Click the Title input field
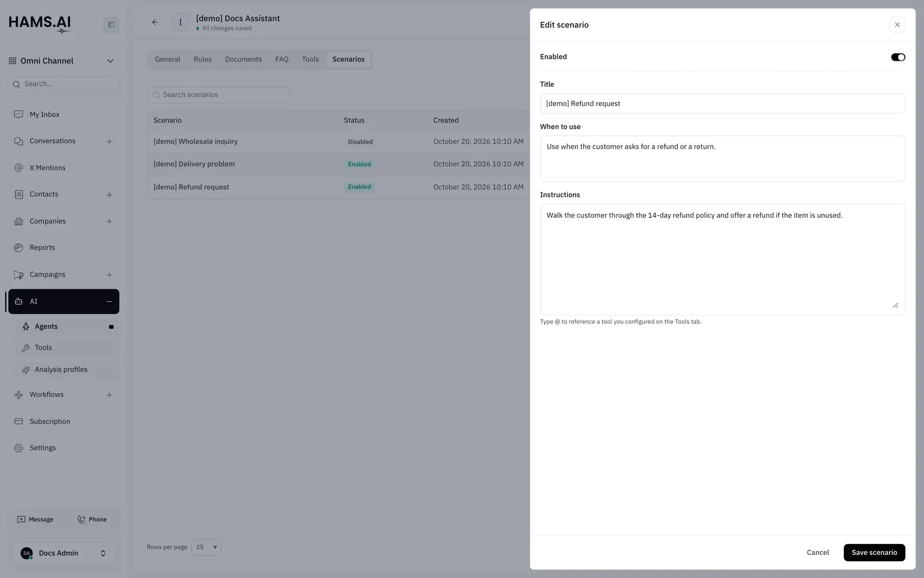 tap(722, 103)
